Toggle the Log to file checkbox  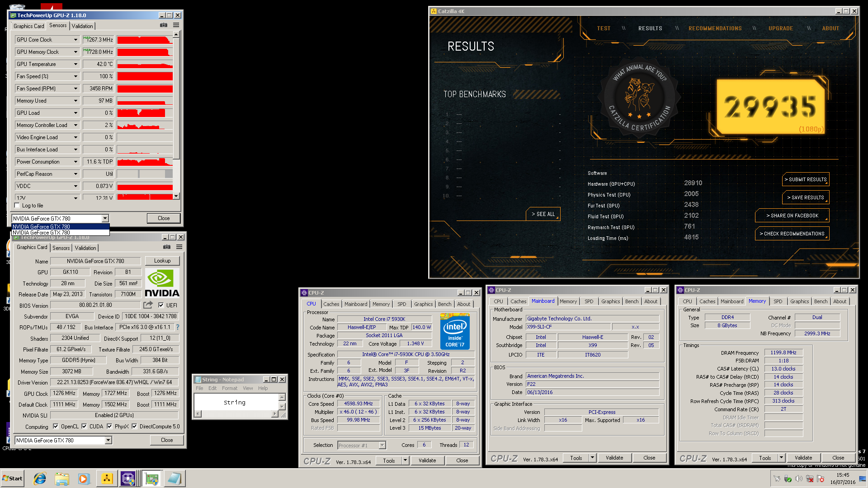(17, 206)
